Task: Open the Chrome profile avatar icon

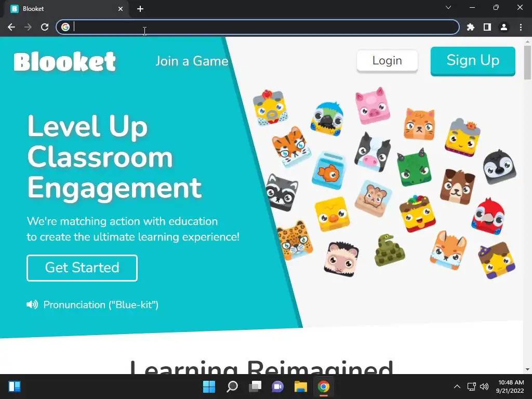Action: [x=504, y=27]
